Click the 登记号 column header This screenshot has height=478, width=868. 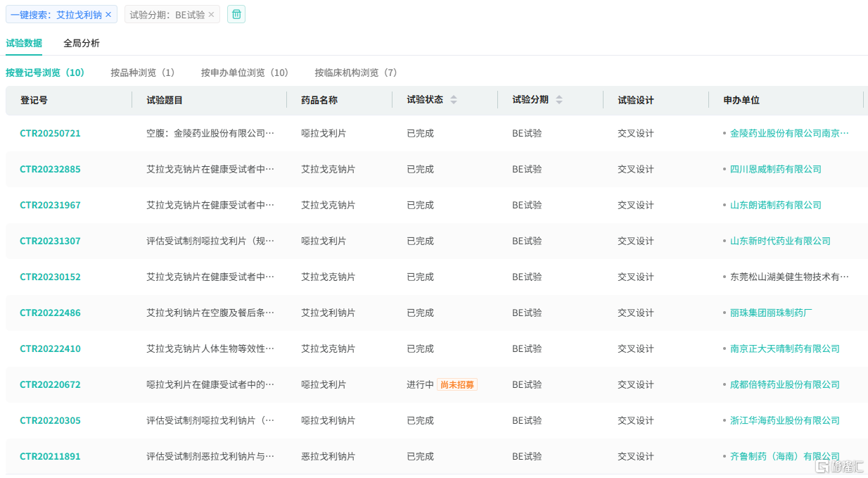[x=34, y=100]
